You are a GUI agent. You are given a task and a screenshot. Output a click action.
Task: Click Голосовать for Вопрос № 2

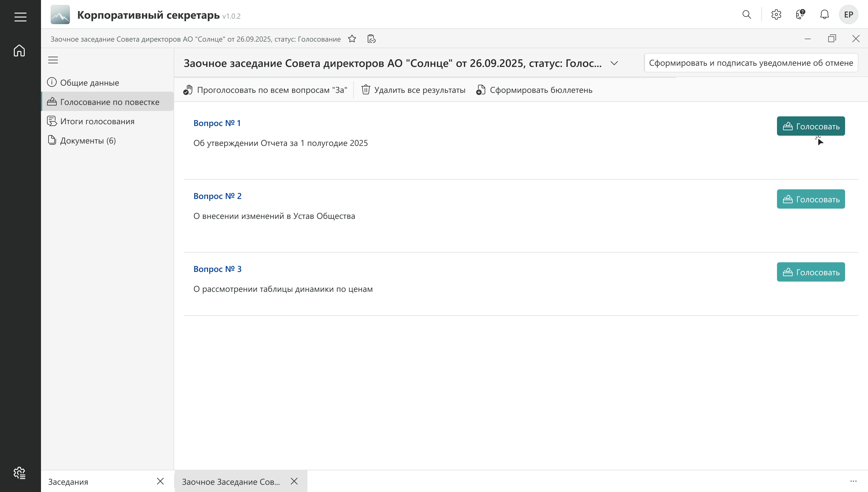point(810,199)
